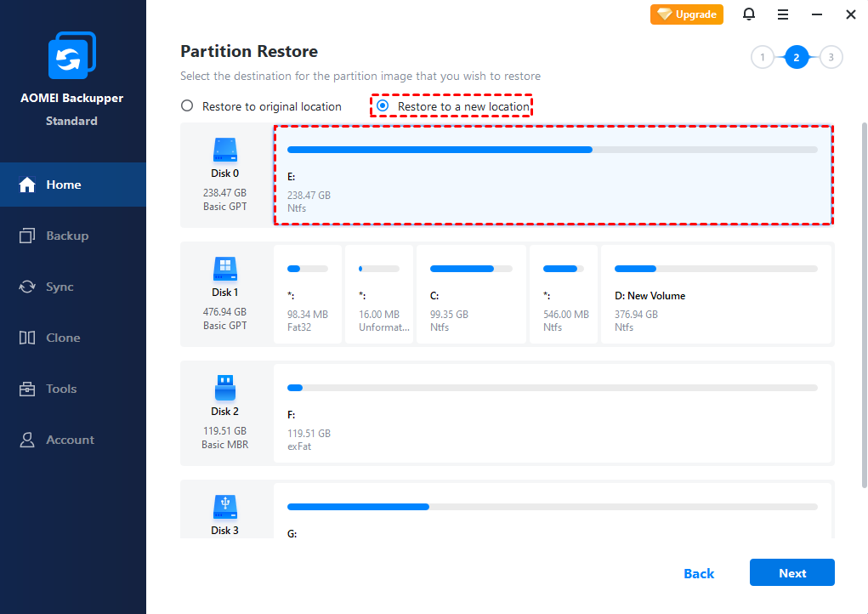
Task: Open the Home section
Action: coord(73,185)
